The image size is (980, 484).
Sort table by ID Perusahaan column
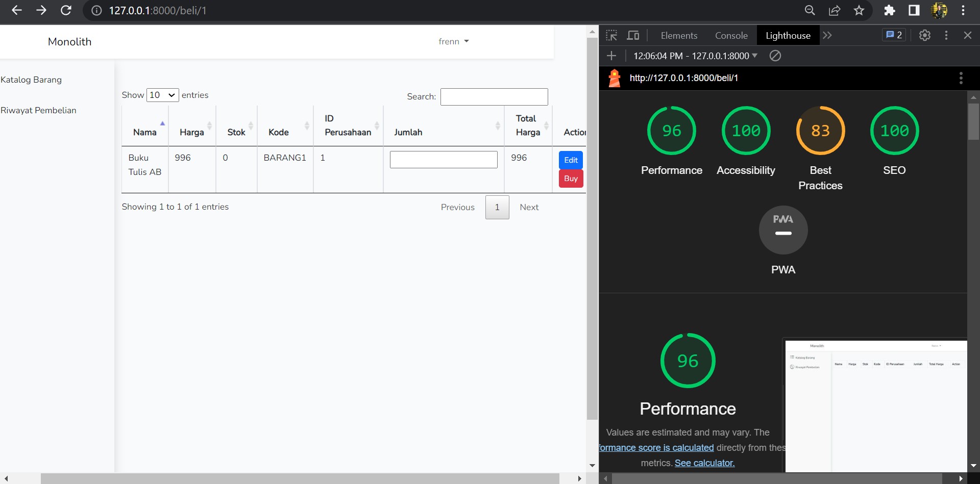[348, 125]
